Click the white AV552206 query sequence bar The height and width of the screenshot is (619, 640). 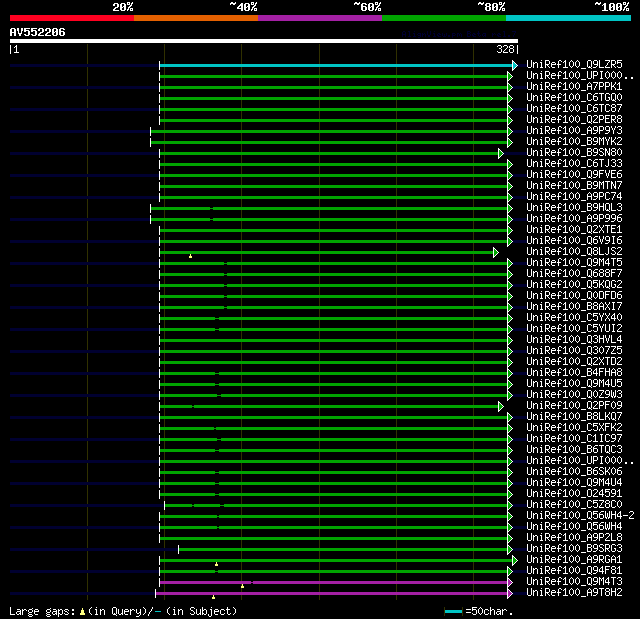[264, 41]
